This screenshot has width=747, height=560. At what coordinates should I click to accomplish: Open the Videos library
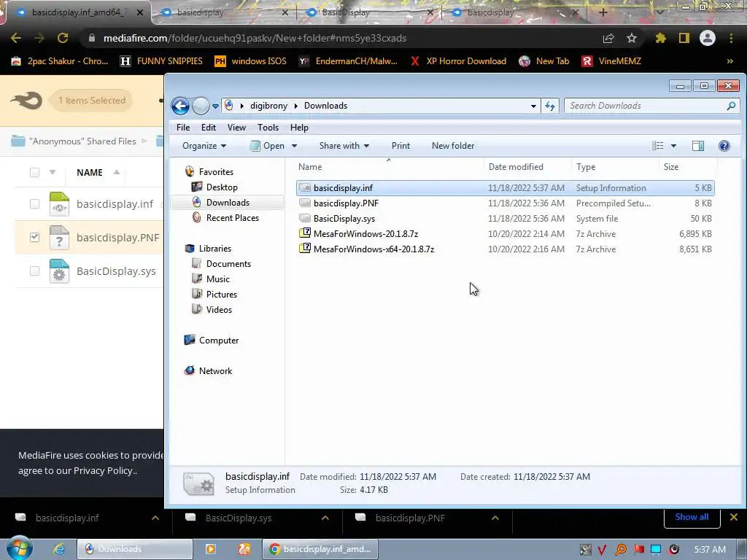(219, 309)
